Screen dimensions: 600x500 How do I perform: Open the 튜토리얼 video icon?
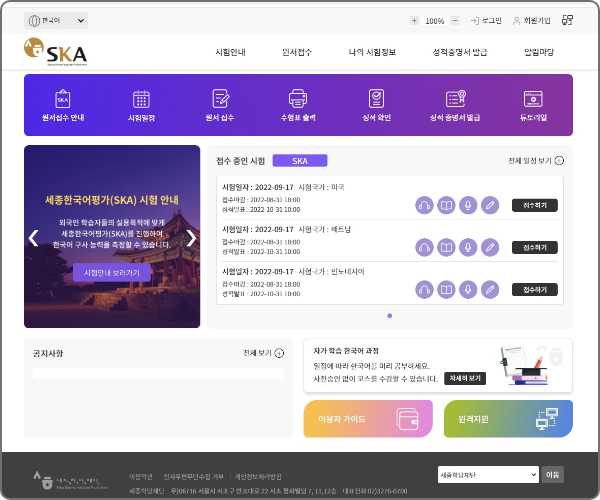(533, 99)
